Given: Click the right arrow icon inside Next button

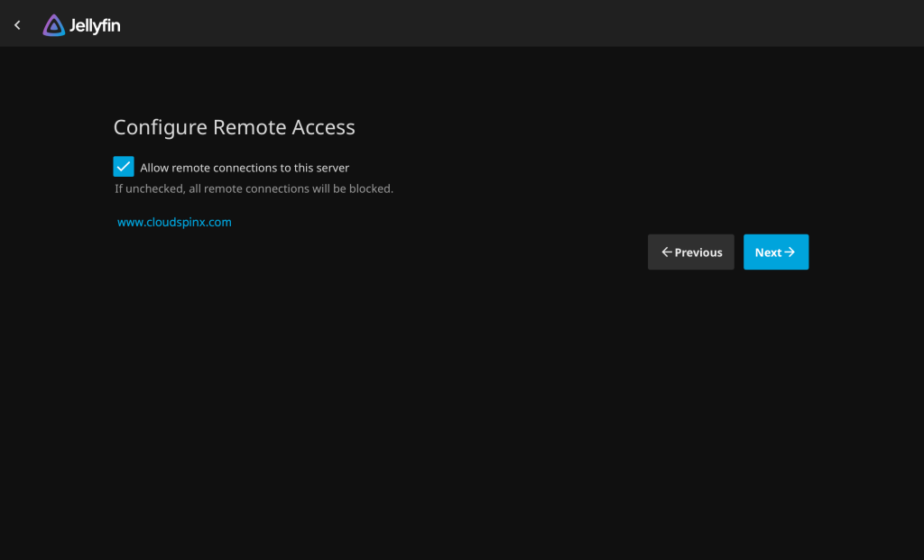Looking at the screenshot, I should pos(790,252).
